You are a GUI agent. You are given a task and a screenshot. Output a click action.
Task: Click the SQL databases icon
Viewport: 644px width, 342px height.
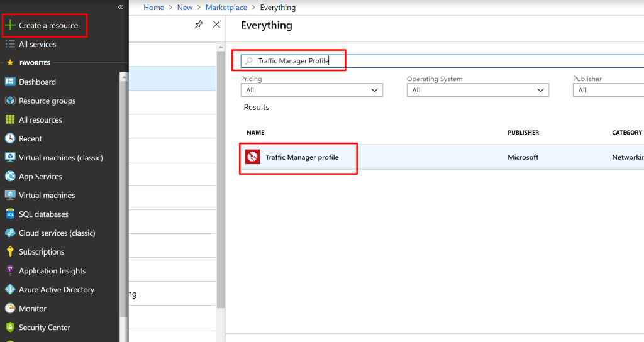10,214
